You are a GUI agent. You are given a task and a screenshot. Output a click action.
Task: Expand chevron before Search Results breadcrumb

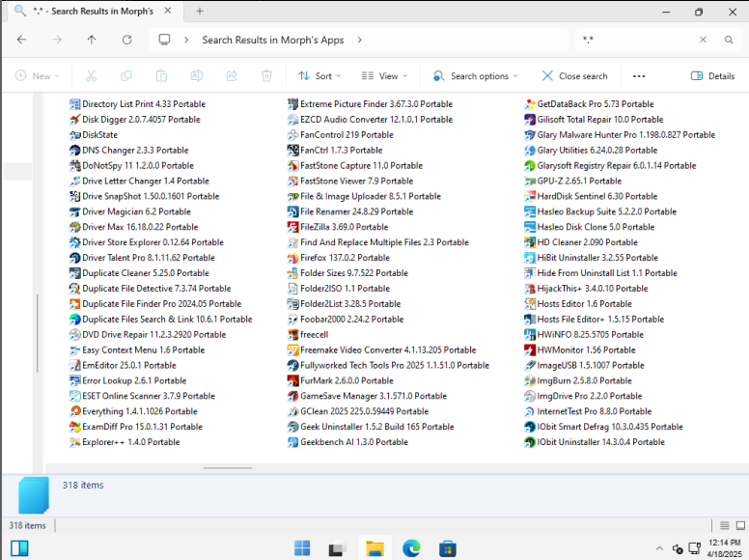click(x=187, y=41)
